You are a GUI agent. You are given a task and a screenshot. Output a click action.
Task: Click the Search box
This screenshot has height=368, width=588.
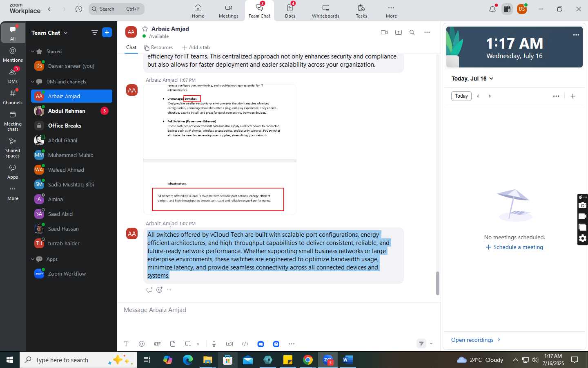tap(116, 9)
